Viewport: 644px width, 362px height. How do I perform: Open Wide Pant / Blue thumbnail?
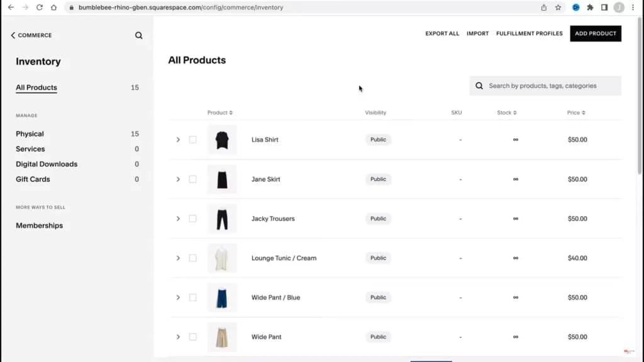222,297
